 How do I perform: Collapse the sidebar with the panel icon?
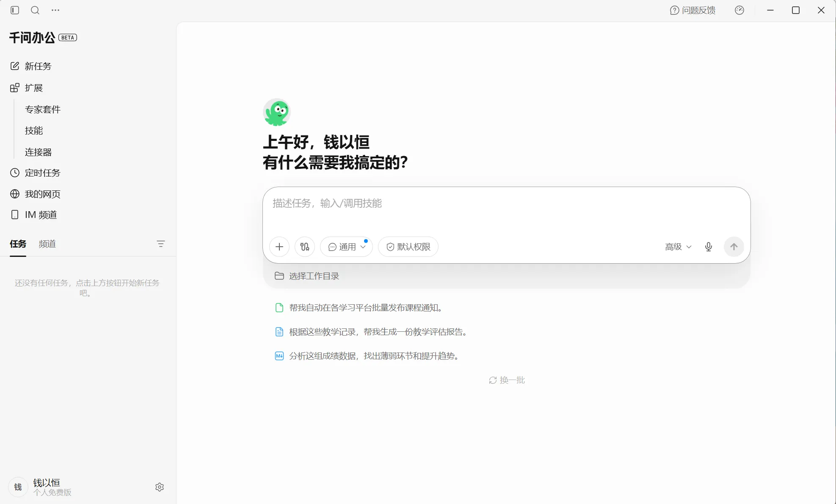[x=15, y=10]
